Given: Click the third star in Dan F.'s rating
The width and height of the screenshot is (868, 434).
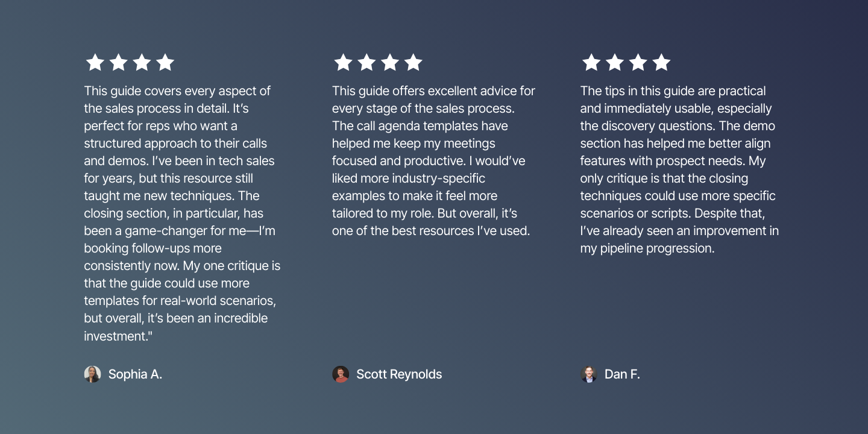Looking at the screenshot, I should point(638,62).
